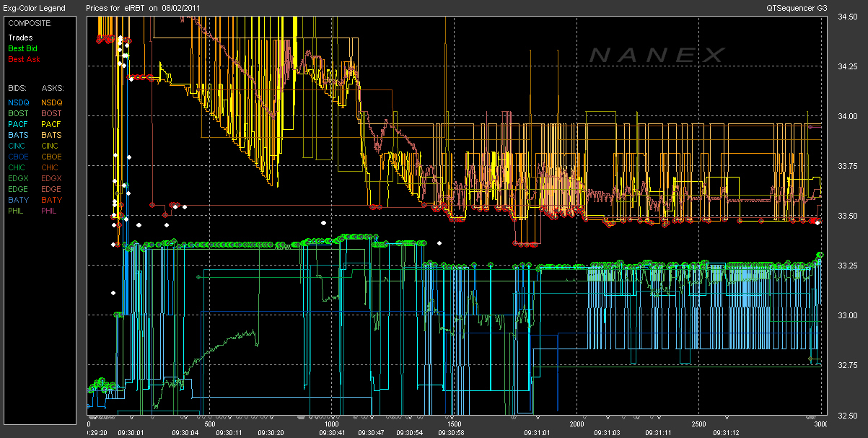Choose PACF under the ASKS column
868x438 pixels.
[51, 124]
